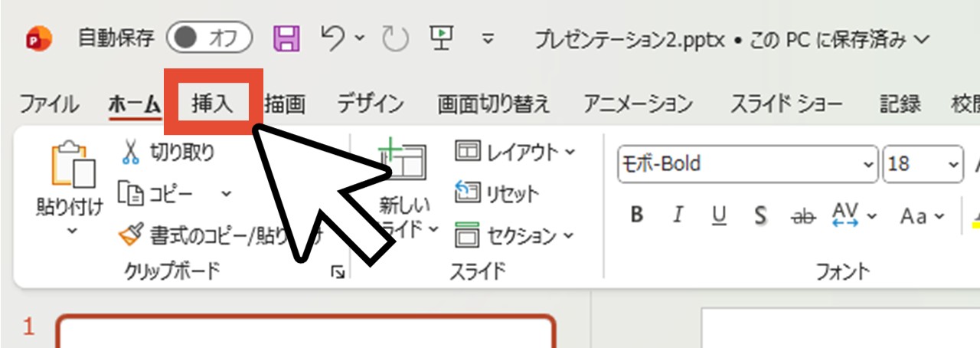Select slide 1 thumbnail in the slide panel
980x348 pixels.
(x=305, y=330)
